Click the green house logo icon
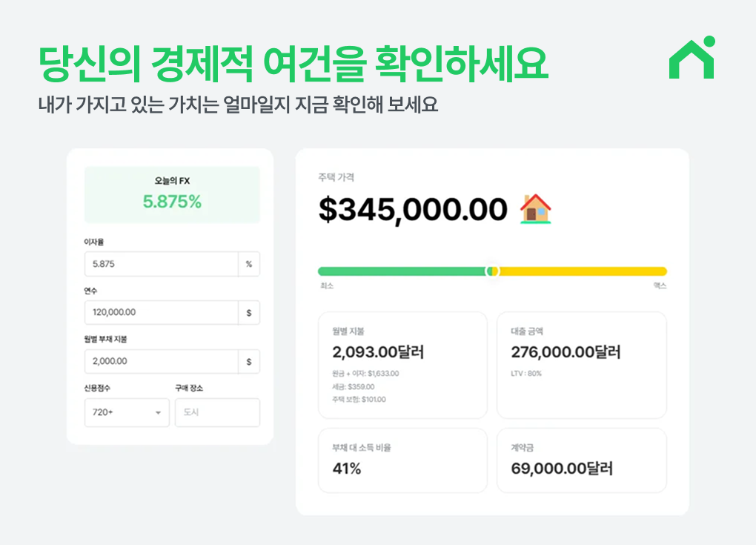The width and height of the screenshot is (756, 545). [x=692, y=58]
